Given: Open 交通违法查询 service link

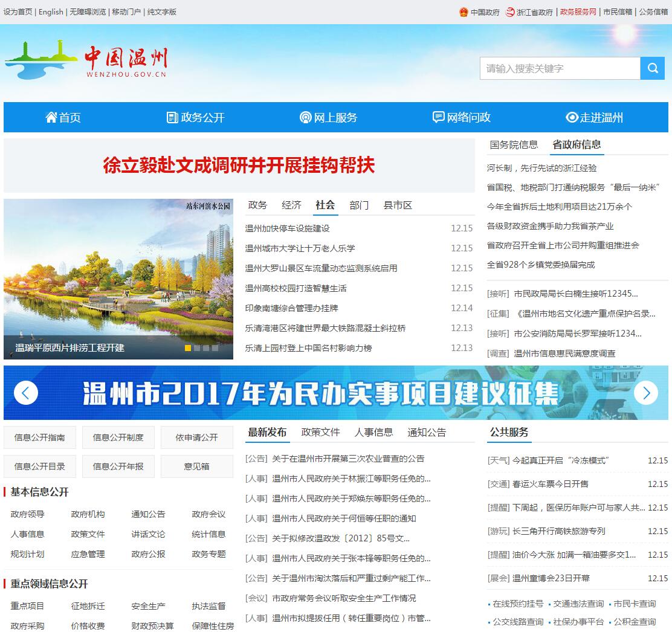Looking at the screenshot, I should point(578,604).
